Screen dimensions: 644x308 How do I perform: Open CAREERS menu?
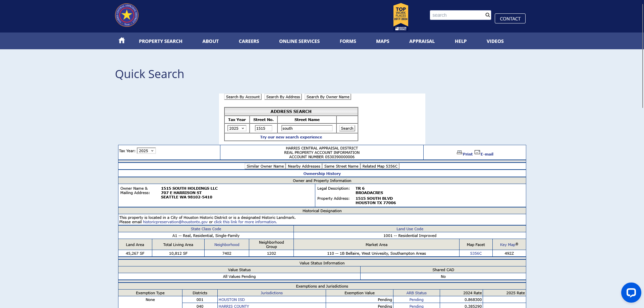(x=249, y=41)
